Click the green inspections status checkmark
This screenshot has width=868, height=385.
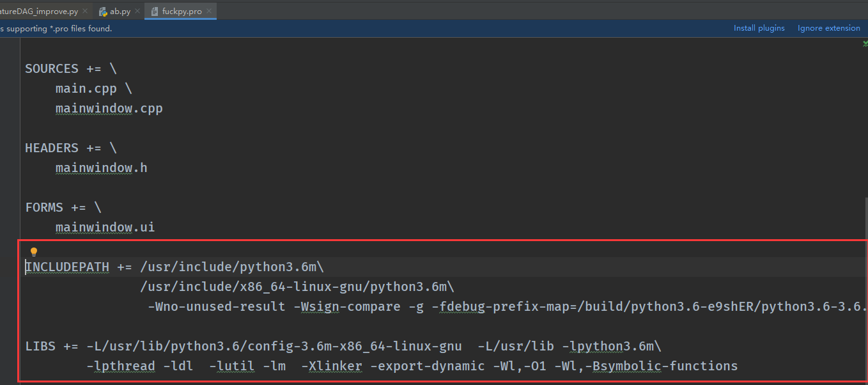click(x=865, y=43)
